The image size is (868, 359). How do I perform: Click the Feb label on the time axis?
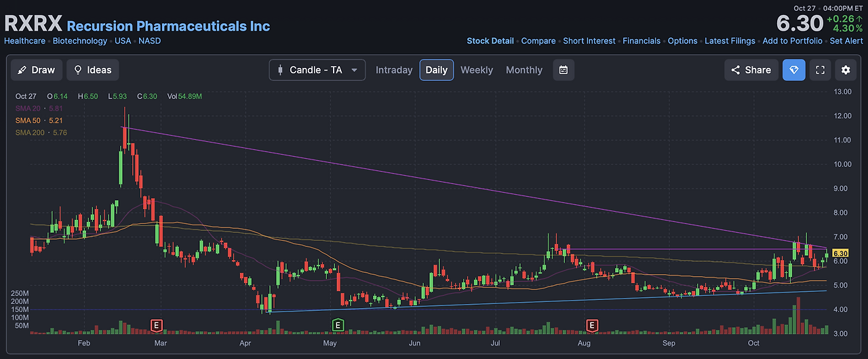pyautogui.click(x=84, y=343)
